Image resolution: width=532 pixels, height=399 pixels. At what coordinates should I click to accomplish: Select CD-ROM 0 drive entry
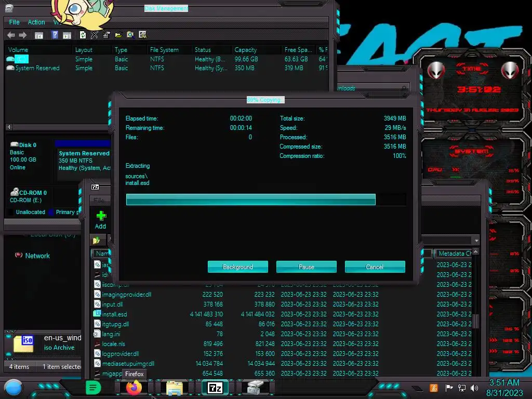30,196
